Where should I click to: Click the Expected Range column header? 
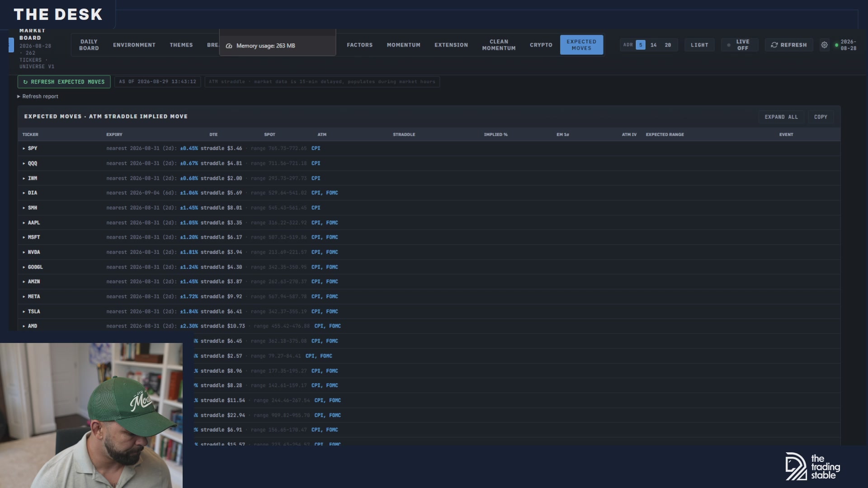pos(665,134)
